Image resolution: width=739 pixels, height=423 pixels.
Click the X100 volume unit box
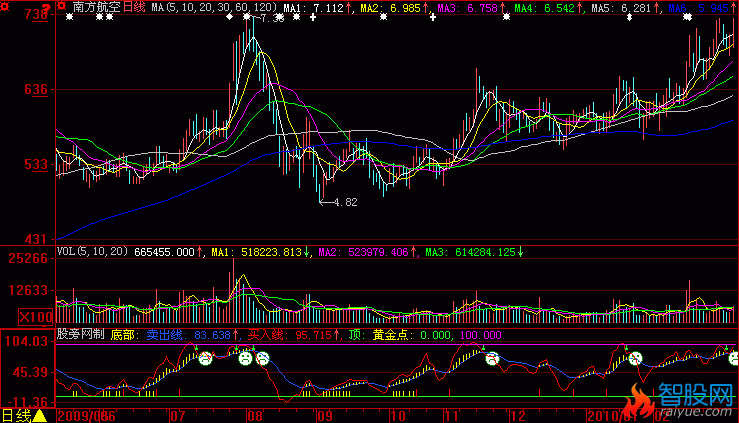tap(35, 317)
